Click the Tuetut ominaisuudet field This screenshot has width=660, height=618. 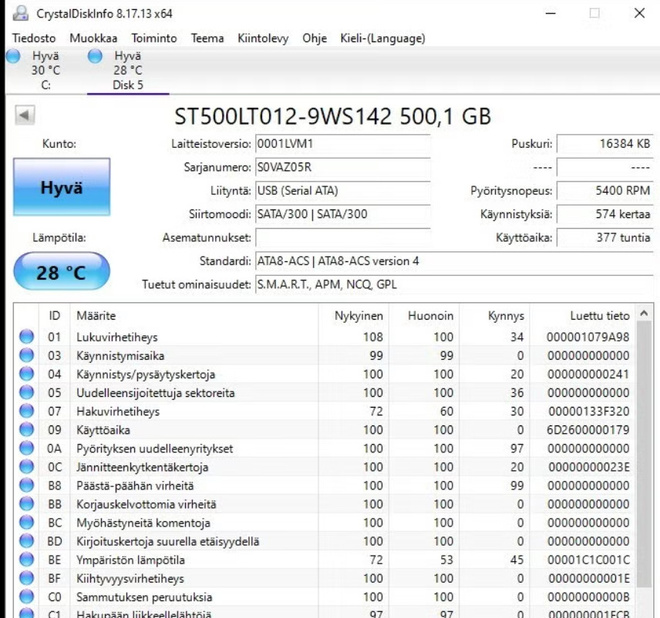pyautogui.click(x=455, y=285)
